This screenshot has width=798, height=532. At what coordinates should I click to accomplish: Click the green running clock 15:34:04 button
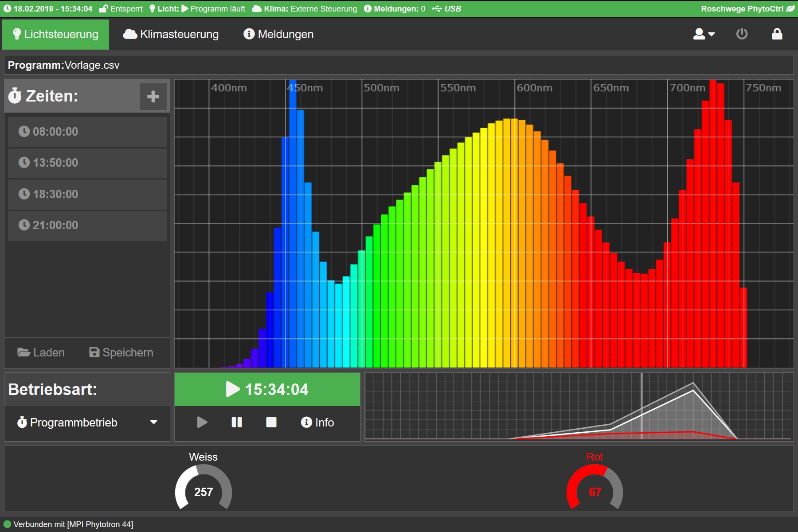click(267, 389)
